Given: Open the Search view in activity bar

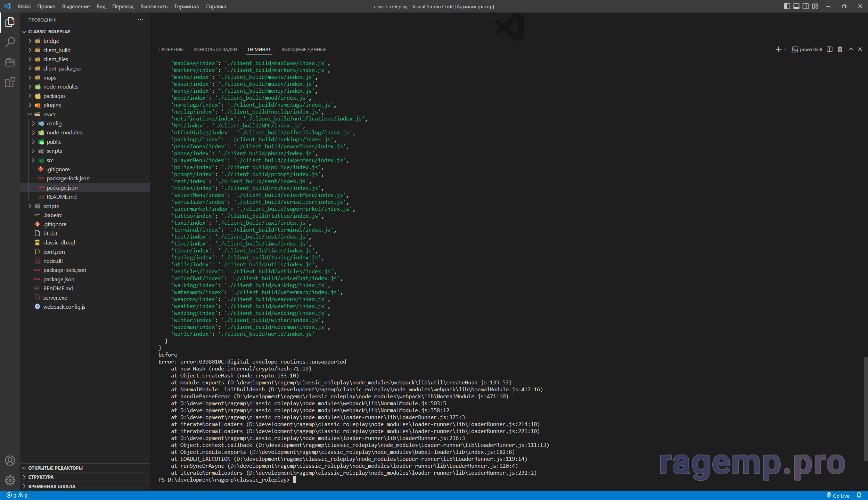Looking at the screenshot, I should point(10,42).
